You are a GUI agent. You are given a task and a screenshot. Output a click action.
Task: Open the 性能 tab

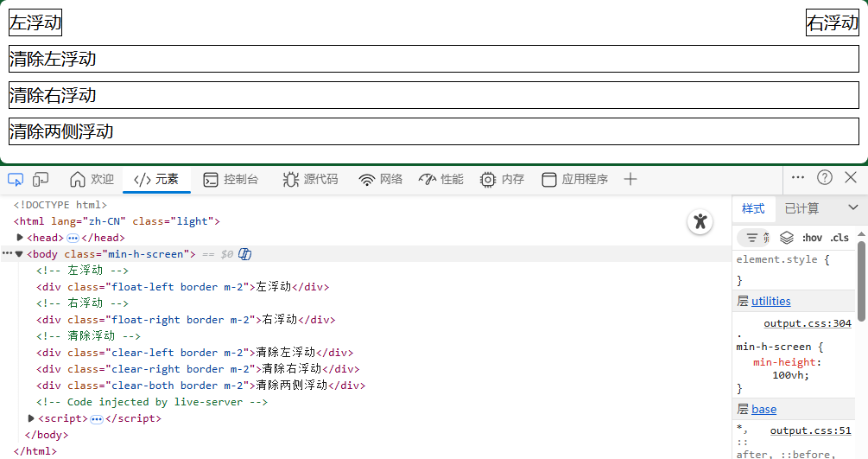pos(441,180)
